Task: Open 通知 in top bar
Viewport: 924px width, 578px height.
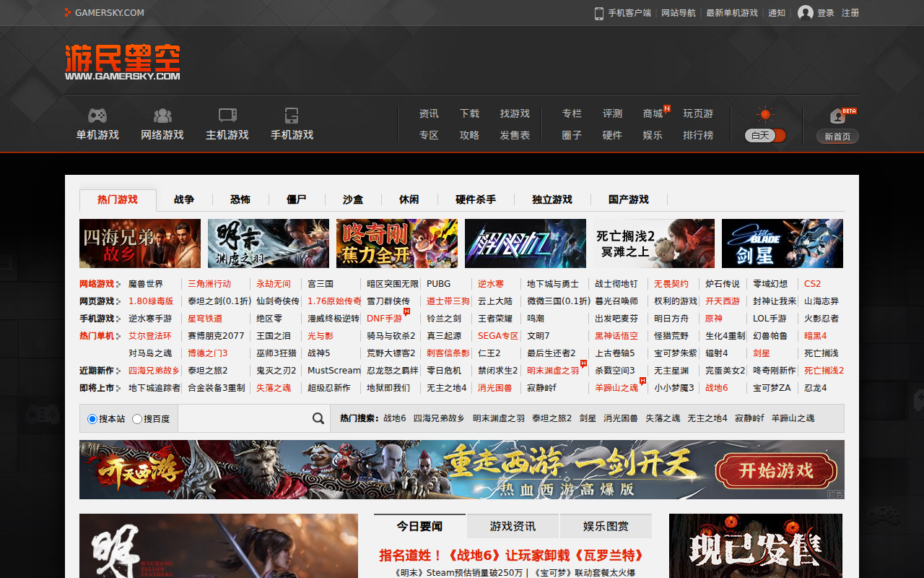Action: (x=777, y=13)
